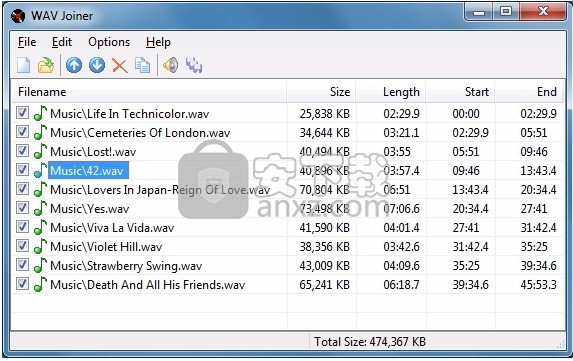Image resolution: width=573 pixels, height=361 pixels.
Task: Click the Start column header
Action: click(460, 92)
